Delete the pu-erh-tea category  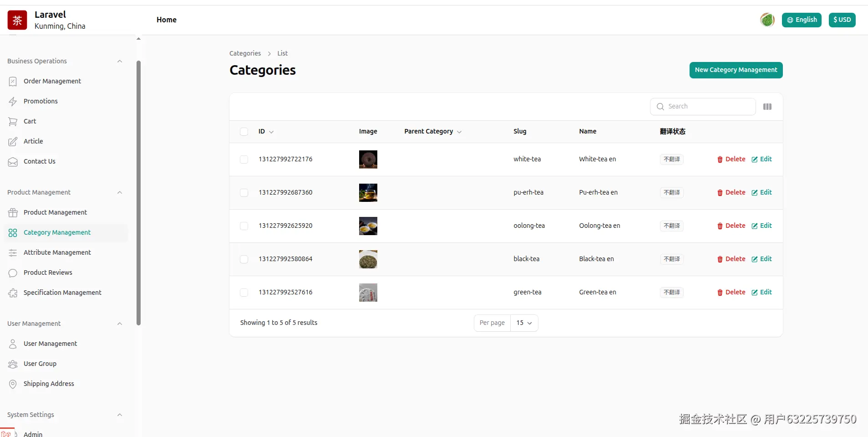coord(731,193)
